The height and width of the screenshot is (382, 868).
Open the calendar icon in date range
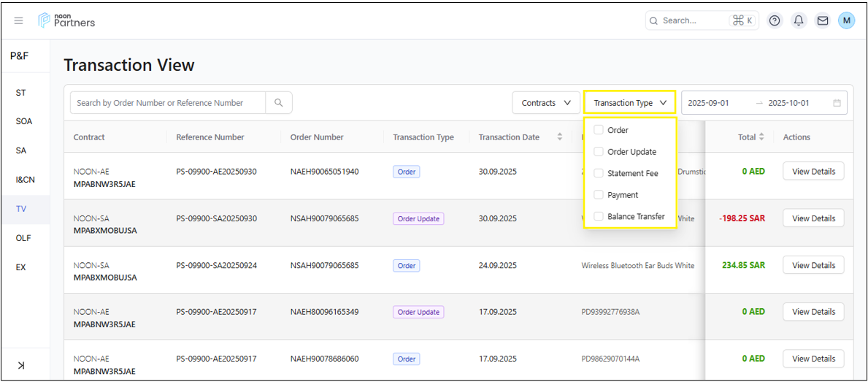837,103
